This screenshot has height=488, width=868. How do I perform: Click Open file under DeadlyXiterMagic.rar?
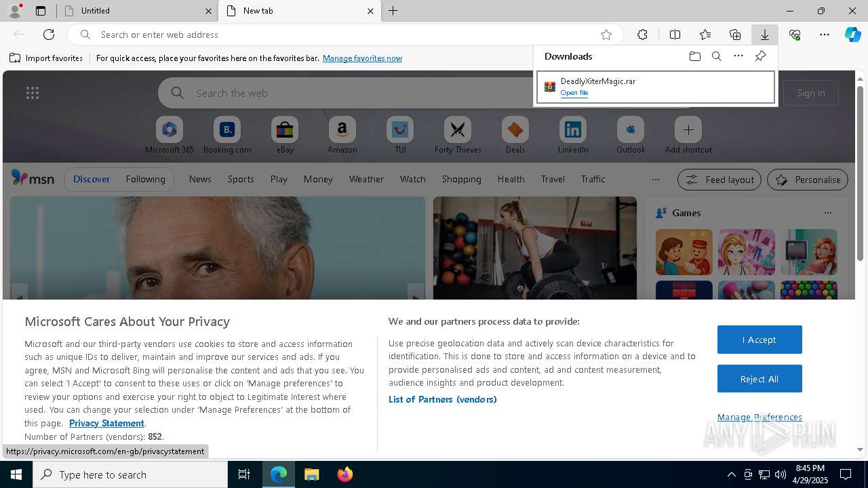pyautogui.click(x=574, y=93)
